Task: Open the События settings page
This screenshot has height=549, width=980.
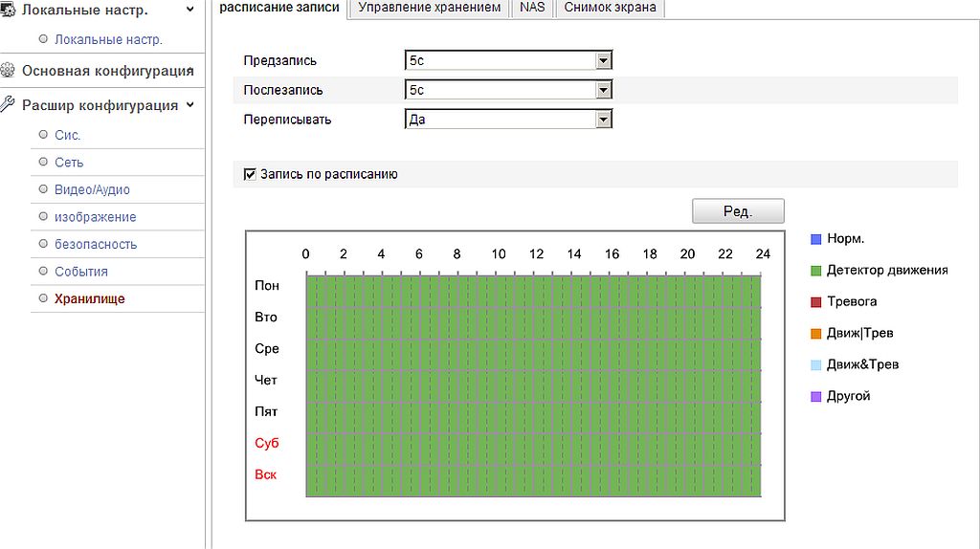Action: [x=81, y=272]
